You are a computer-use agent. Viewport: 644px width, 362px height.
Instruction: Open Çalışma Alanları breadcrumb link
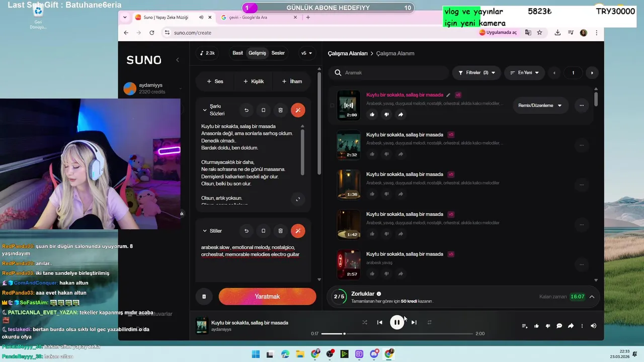pyautogui.click(x=348, y=53)
